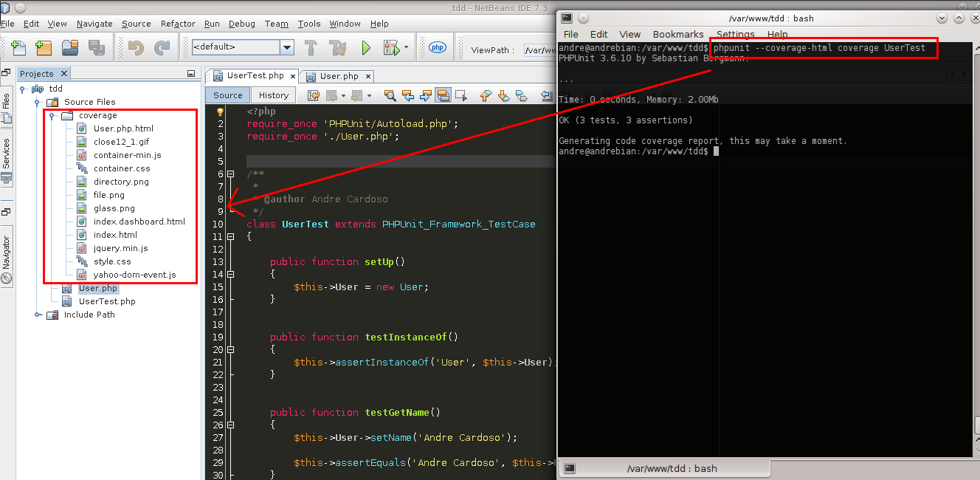Click the Redo arrow icon

162,48
